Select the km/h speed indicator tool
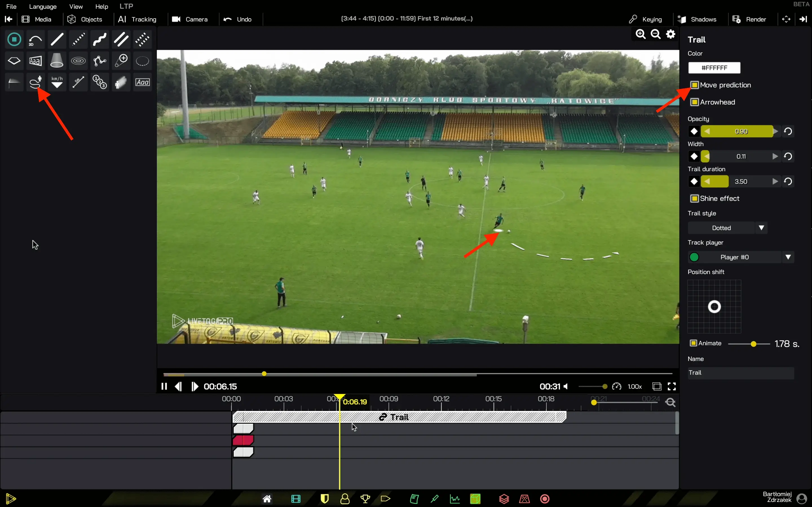The width and height of the screenshot is (812, 507). (56, 82)
